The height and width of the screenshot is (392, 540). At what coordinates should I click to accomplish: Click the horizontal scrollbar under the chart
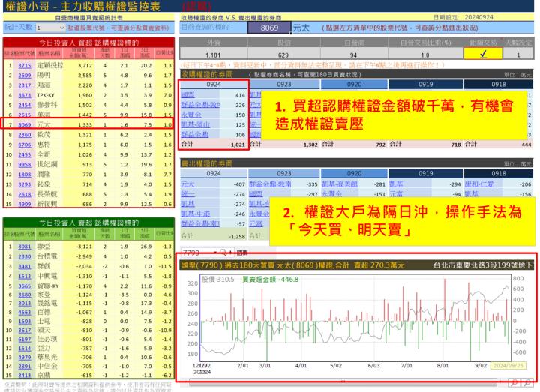coord(343,382)
